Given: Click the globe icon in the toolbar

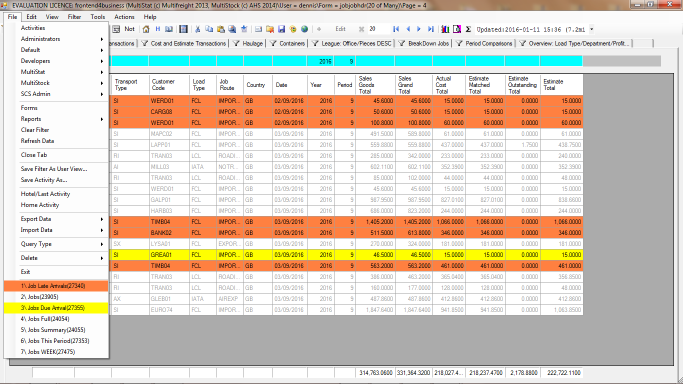Looking at the screenshot, I should click(x=304, y=29).
